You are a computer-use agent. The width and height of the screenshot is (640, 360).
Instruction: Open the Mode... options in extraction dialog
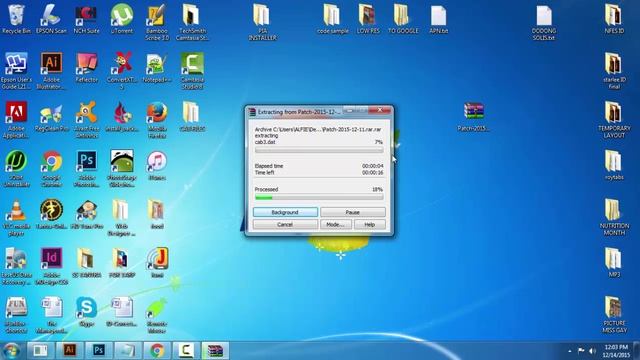click(x=336, y=224)
